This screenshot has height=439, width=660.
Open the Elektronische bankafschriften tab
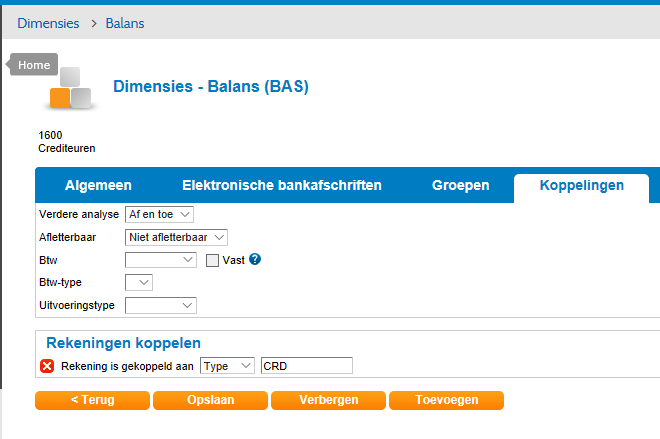point(281,186)
